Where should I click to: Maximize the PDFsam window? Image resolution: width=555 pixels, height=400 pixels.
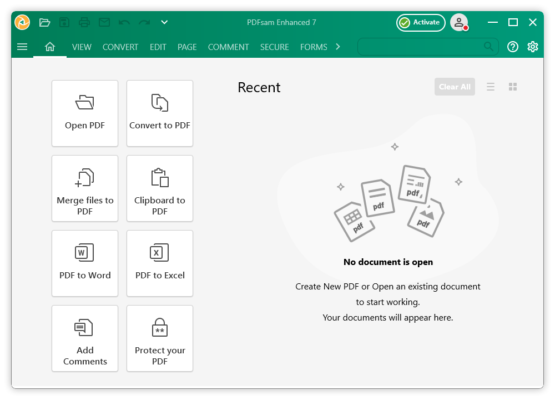point(513,22)
